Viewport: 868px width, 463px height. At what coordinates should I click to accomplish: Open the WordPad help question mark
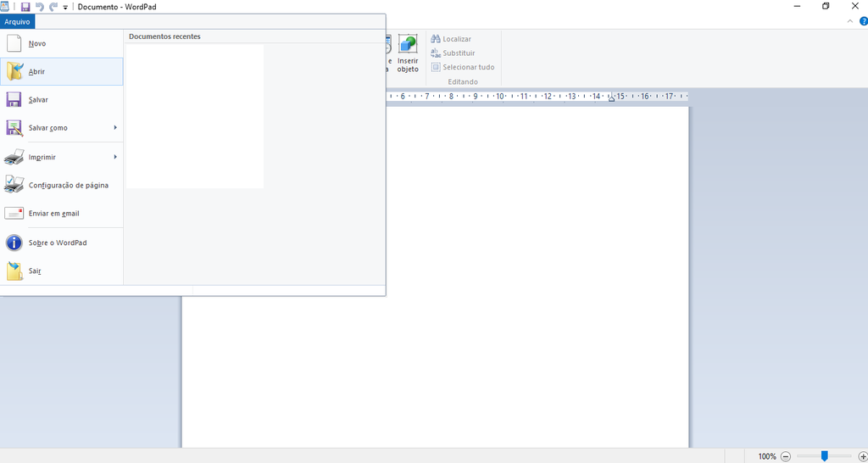pyautogui.click(x=863, y=21)
